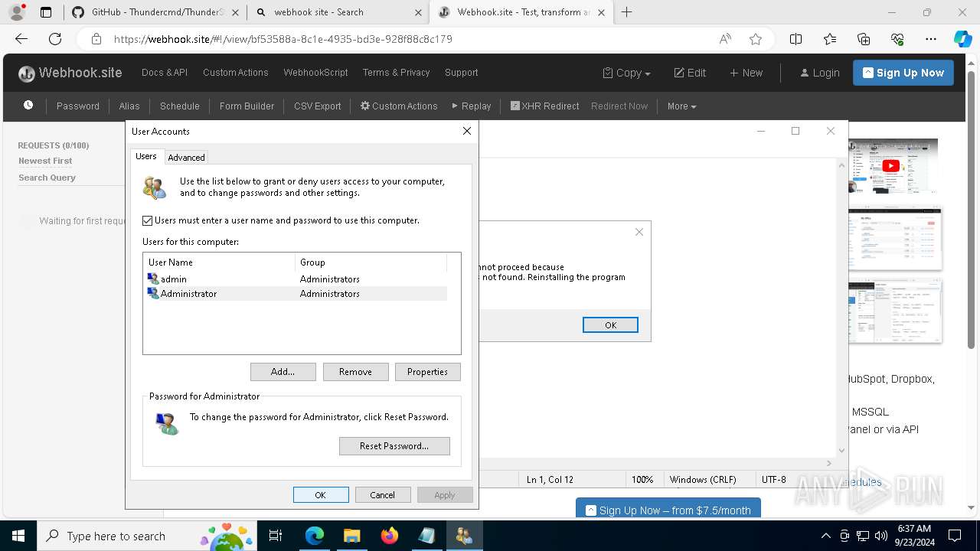Open the tab actions menu icon
The width and height of the screenshot is (980, 551).
46,12
